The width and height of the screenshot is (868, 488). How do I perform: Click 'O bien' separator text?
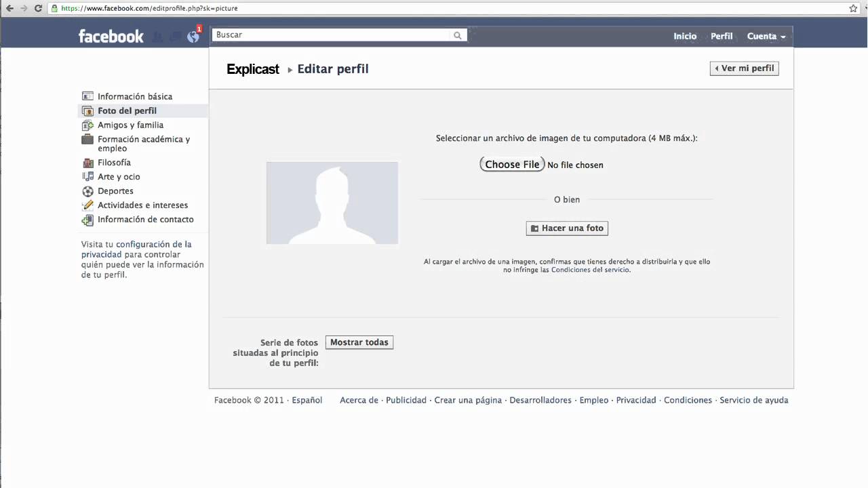tap(567, 199)
